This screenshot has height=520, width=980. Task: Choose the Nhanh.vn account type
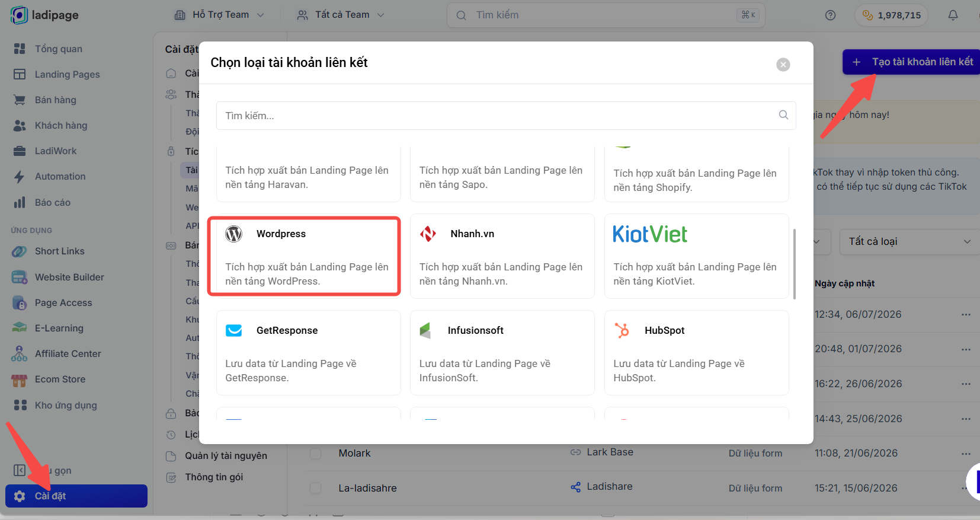502,256
